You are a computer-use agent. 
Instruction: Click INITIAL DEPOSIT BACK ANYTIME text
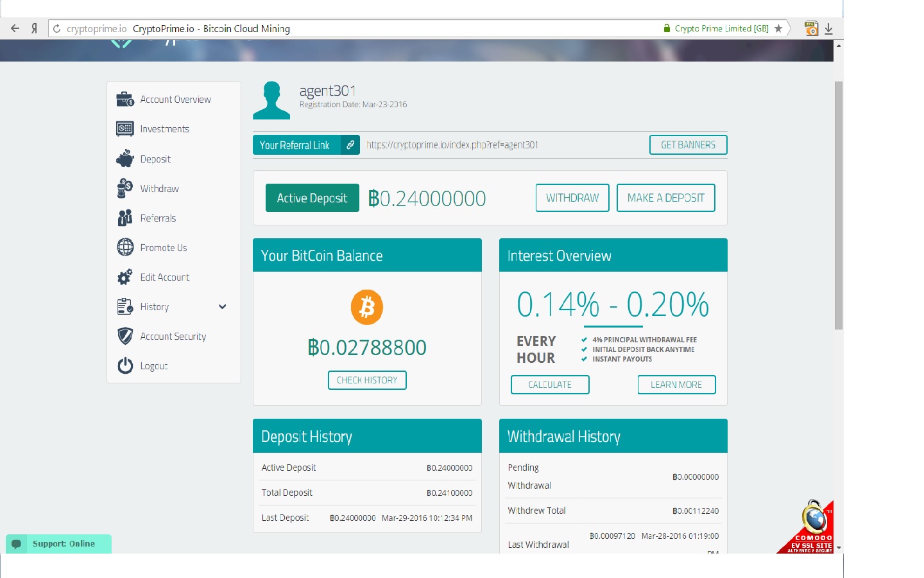(643, 349)
